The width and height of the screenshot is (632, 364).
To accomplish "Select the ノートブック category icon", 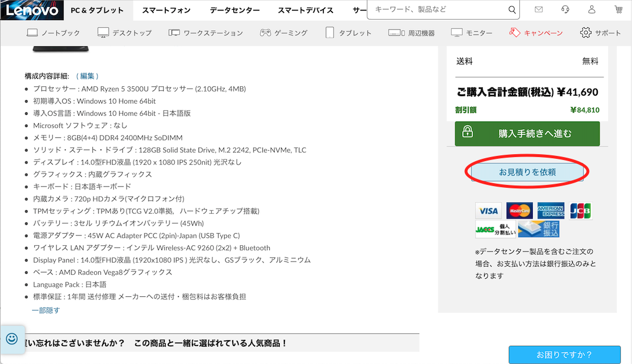I will [x=33, y=33].
